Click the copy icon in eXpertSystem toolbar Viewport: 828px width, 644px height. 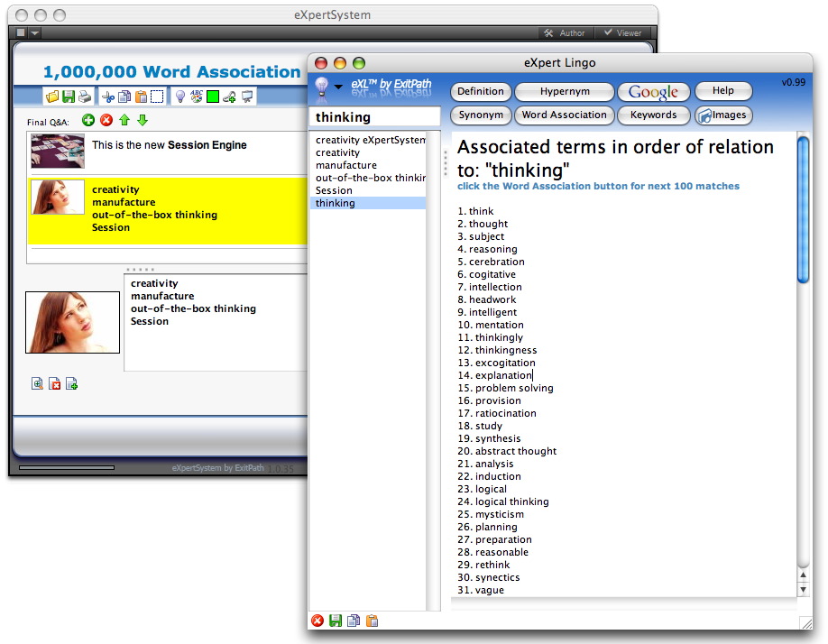[x=124, y=97]
